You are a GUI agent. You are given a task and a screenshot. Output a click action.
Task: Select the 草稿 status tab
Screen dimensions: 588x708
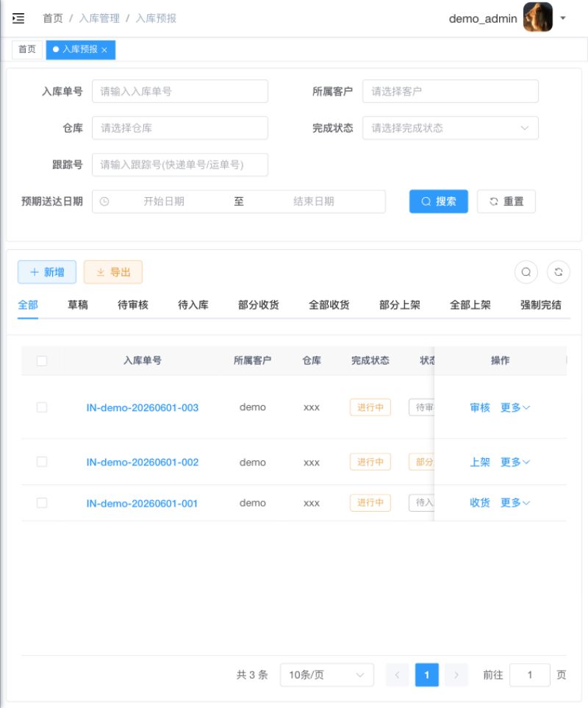78,305
